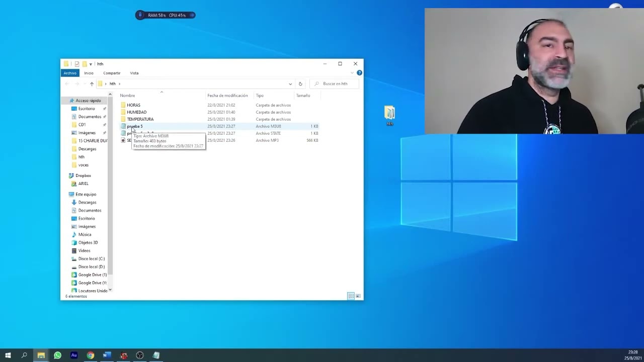Select Acceso rápido in navigation pane
The height and width of the screenshot is (362, 644).
pyautogui.click(x=88, y=101)
